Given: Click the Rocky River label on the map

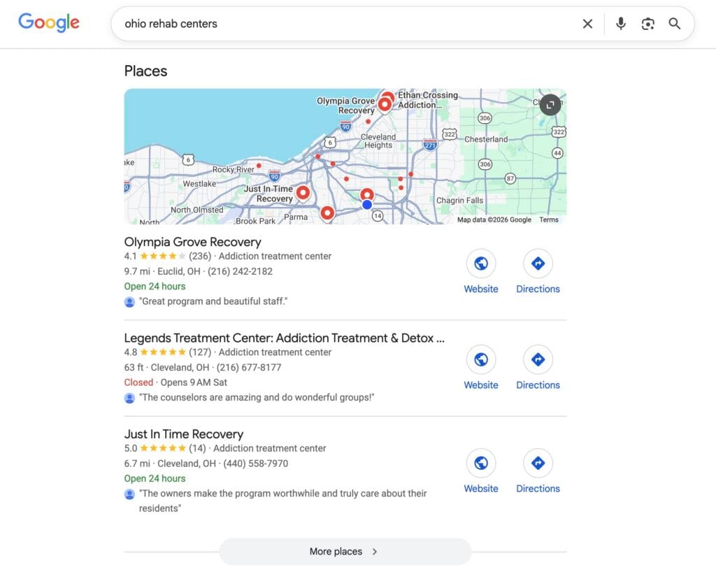Looking at the screenshot, I should point(234,169).
